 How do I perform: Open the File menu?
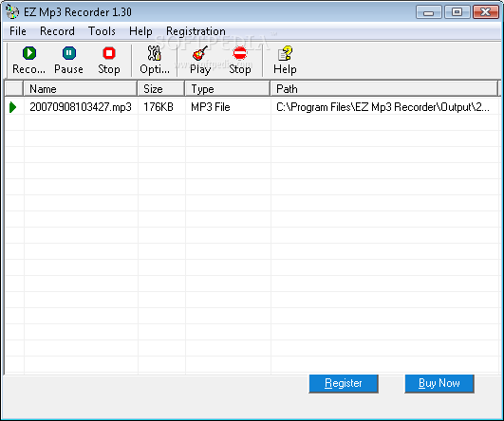(x=18, y=31)
